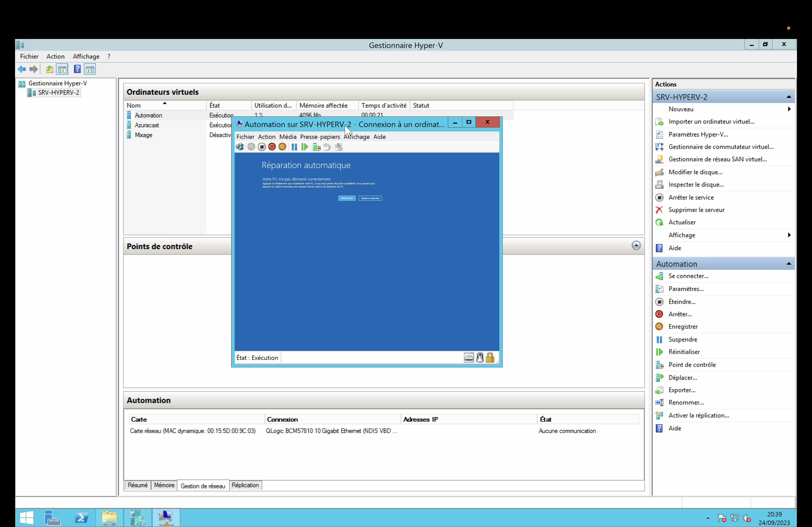This screenshot has height=527, width=812.
Task: Open Affichage menu in Hyper-V Manager
Action: click(x=86, y=56)
